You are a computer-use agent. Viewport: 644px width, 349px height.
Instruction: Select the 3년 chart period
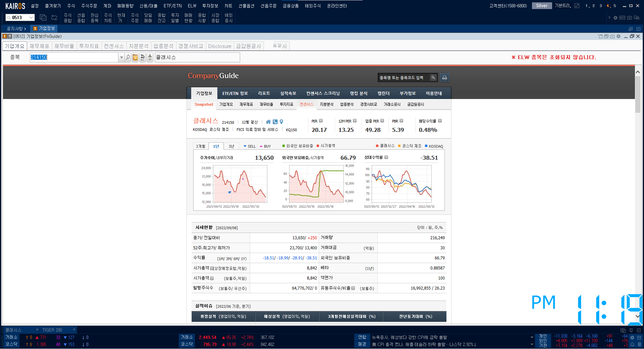click(x=231, y=146)
